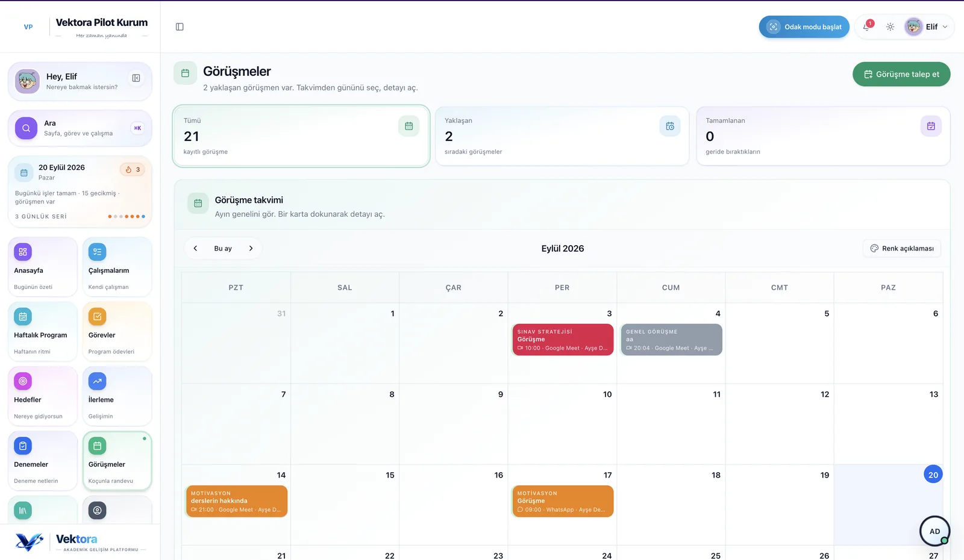The height and width of the screenshot is (560, 964).
Task: Open Görevler sidebar item
Action: click(x=117, y=331)
